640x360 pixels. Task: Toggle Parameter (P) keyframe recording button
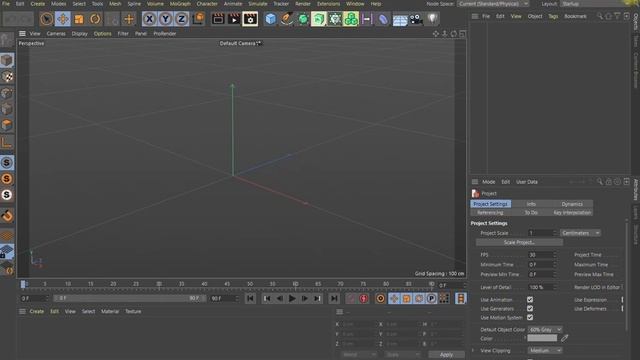[x=431, y=298]
